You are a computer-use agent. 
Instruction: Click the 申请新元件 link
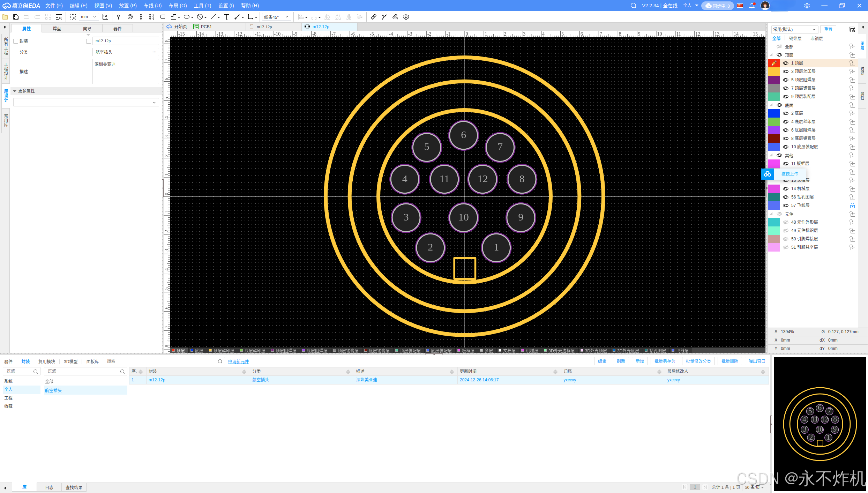[238, 361]
